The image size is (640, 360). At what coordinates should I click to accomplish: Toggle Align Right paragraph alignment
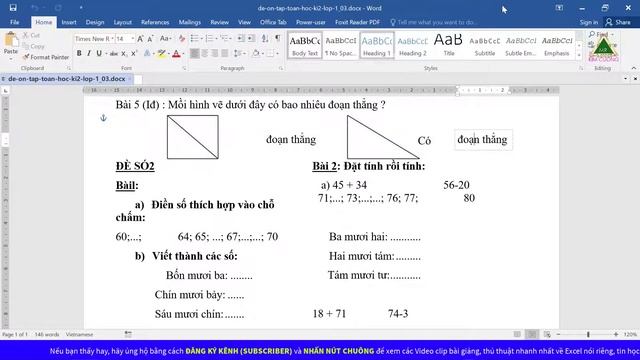215,53
